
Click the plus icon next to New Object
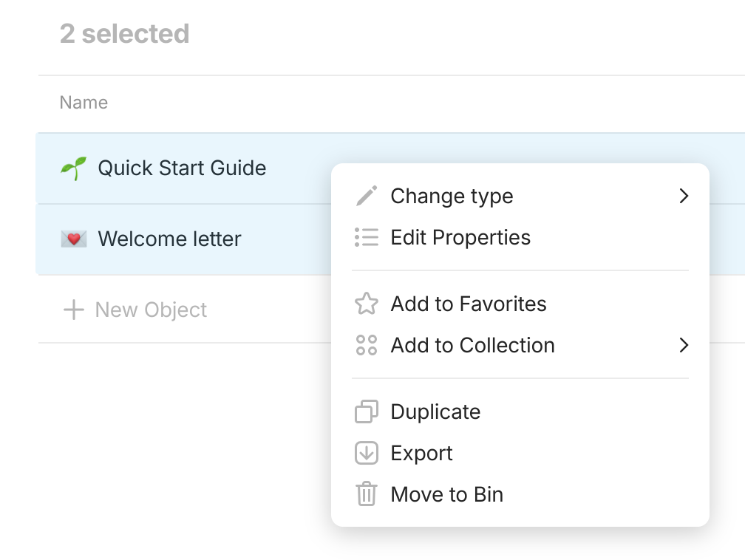[x=73, y=310]
